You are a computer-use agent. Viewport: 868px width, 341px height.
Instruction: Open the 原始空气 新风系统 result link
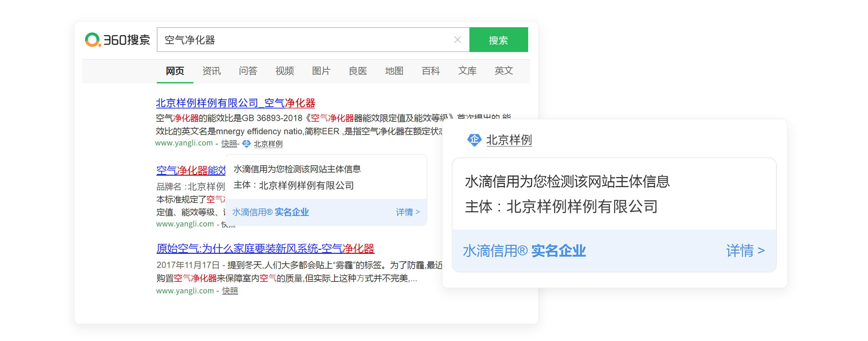click(265, 248)
